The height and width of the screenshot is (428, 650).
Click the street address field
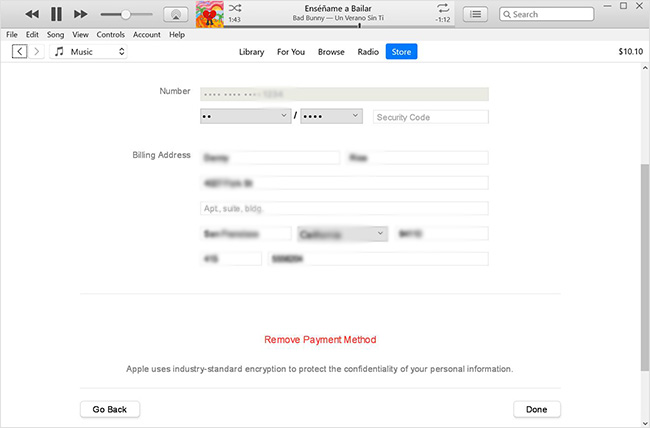click(x=344, y=183)
